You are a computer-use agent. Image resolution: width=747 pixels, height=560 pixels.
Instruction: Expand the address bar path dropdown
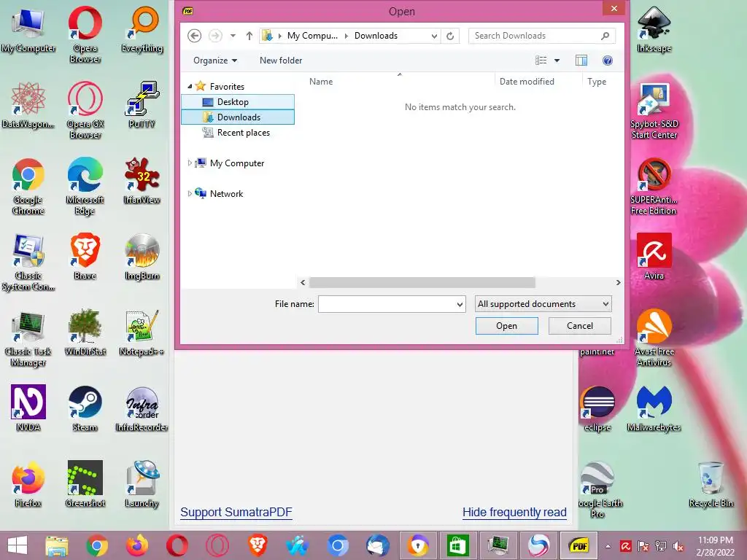tap(434, 36)
